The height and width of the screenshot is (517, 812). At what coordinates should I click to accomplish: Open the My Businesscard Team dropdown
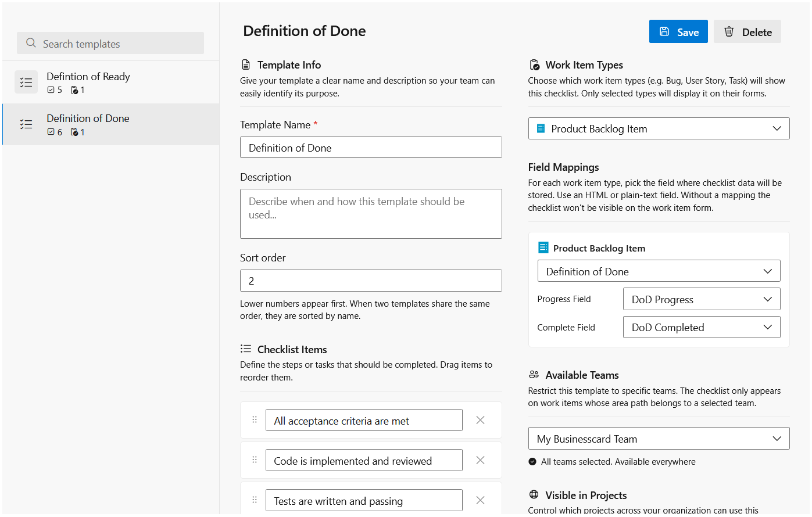point(659,439)
